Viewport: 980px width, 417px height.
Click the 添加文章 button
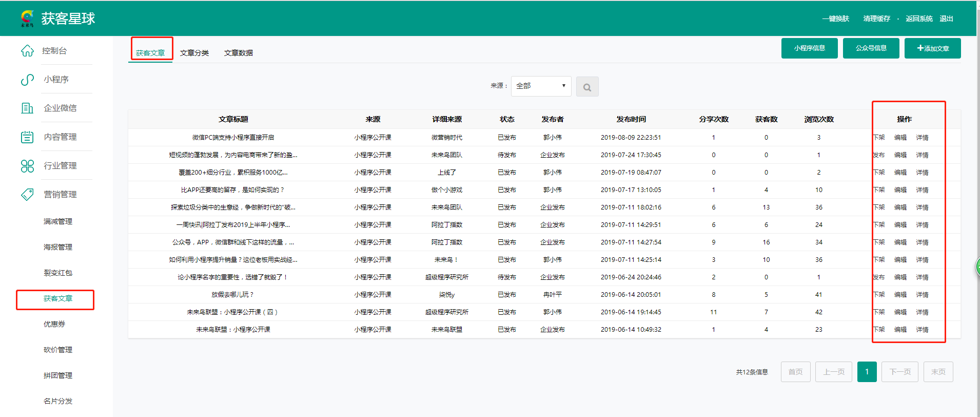pyautogui.click(x=932, y=48)
